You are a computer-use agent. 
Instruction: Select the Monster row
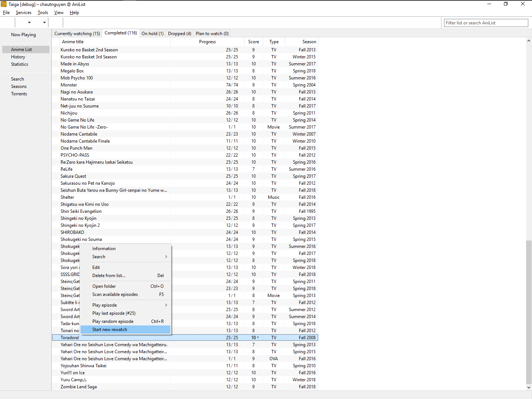pyautogui.click(x=185, y=85)
